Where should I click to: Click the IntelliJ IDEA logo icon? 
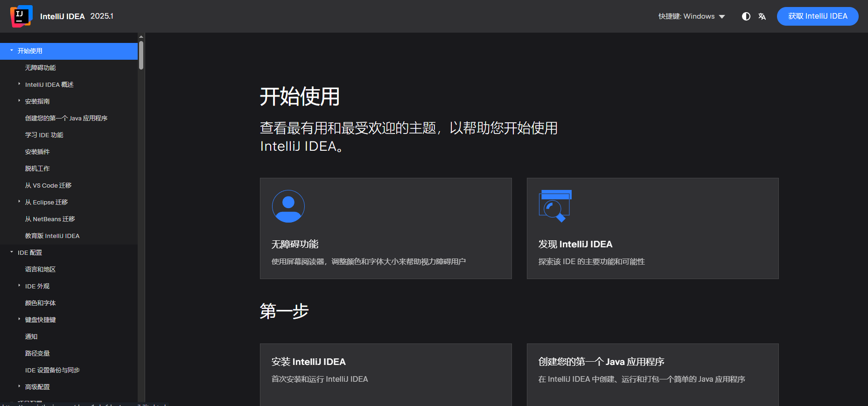click(21, 16)
